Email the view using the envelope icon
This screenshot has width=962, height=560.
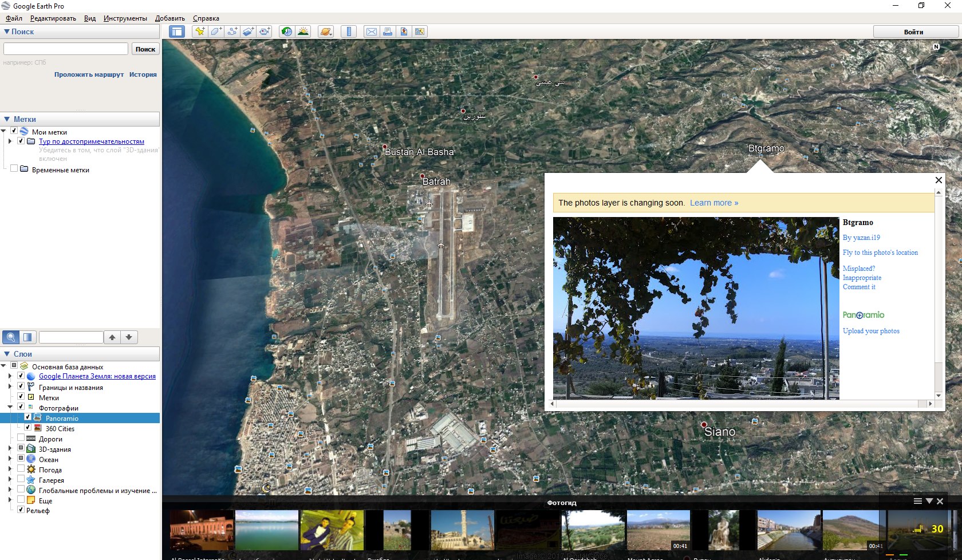(x=372, y=31)
